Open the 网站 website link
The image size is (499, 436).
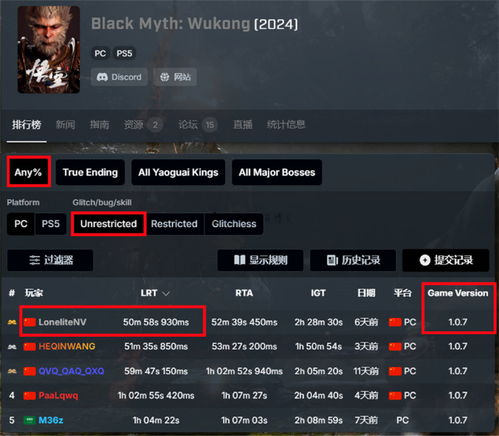175,77
